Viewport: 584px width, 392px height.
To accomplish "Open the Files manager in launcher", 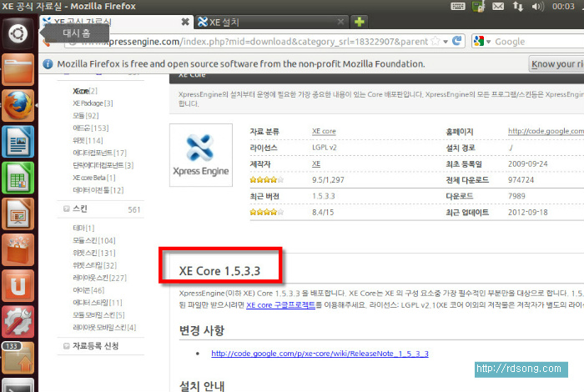I will pyautogui.click(x=18, y=69).
